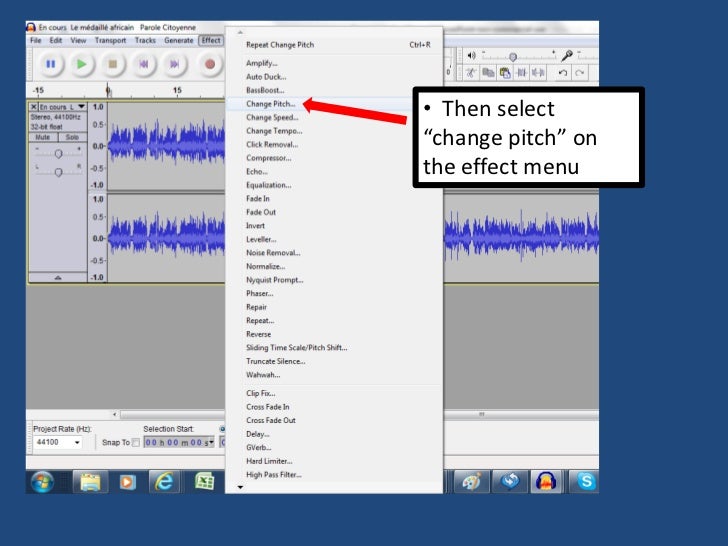Choose High Pass Filter... effect
The width and height of the screenshot is (728, 546).
click(x=334, y=474)
